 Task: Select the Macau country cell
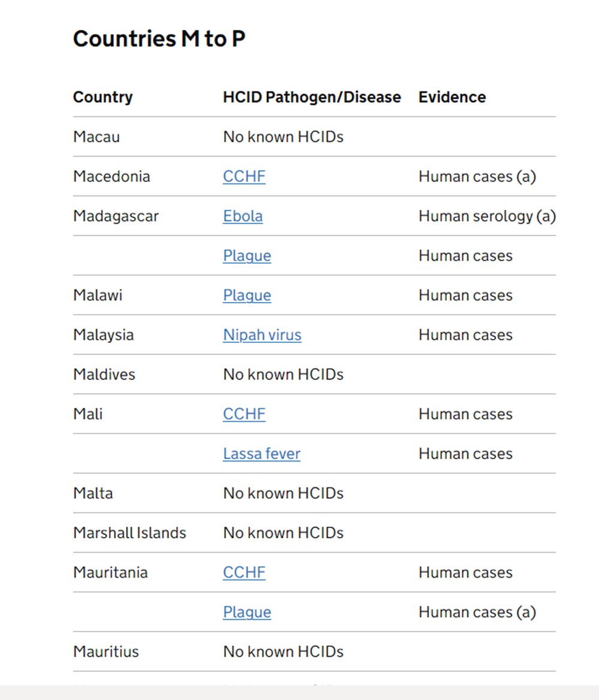(96, 137)
